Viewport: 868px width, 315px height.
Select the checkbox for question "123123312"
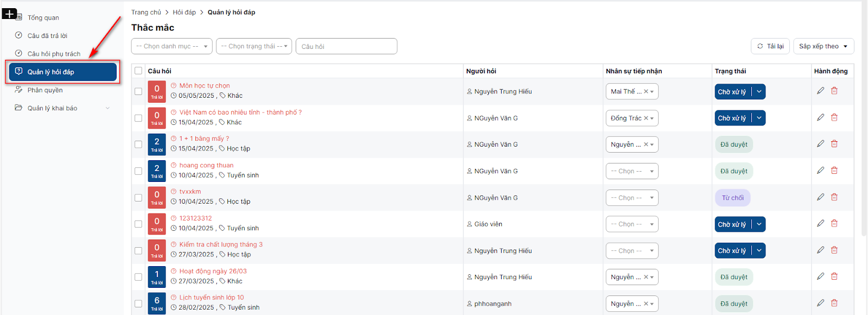[138, 224]
